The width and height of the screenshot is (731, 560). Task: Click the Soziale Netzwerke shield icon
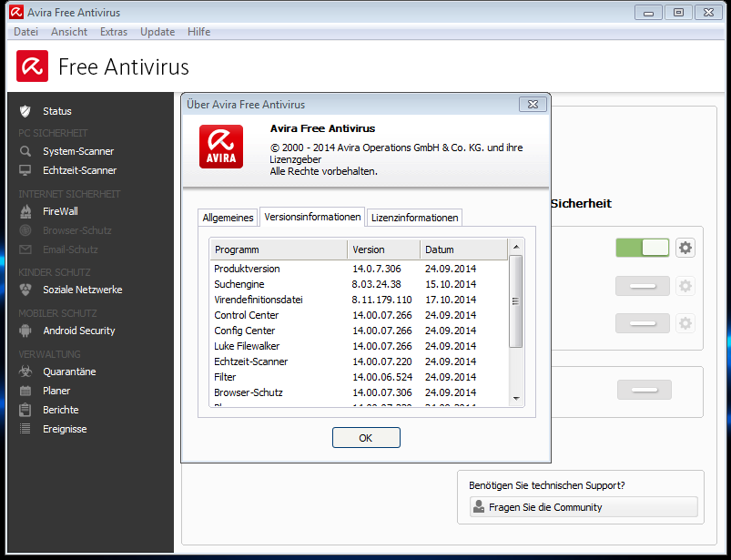pos(25,290)
